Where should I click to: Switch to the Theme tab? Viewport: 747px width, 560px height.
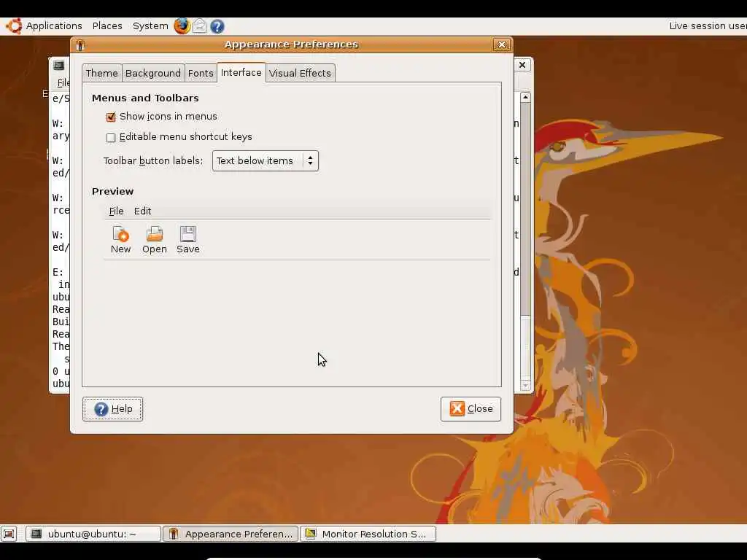coord(101,74)
